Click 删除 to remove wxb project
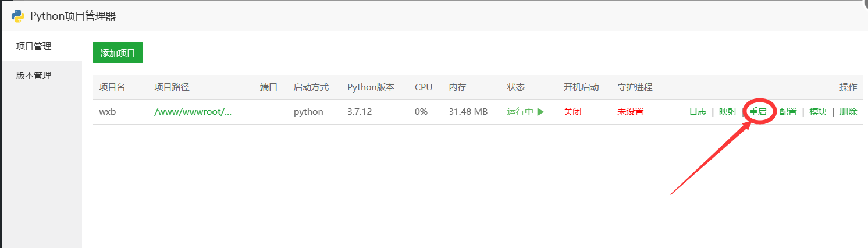 pyautogui.click(x=848, y=112)
